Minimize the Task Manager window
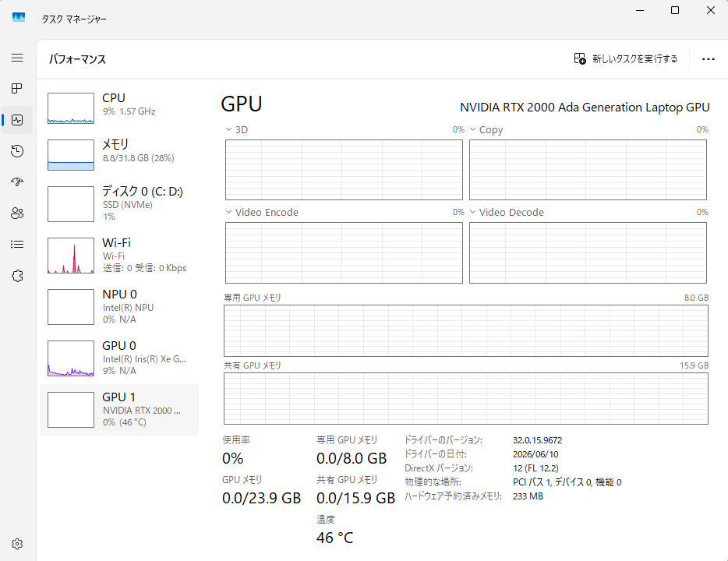Screen dimensions: 728x561 click(x=640, y=10)
